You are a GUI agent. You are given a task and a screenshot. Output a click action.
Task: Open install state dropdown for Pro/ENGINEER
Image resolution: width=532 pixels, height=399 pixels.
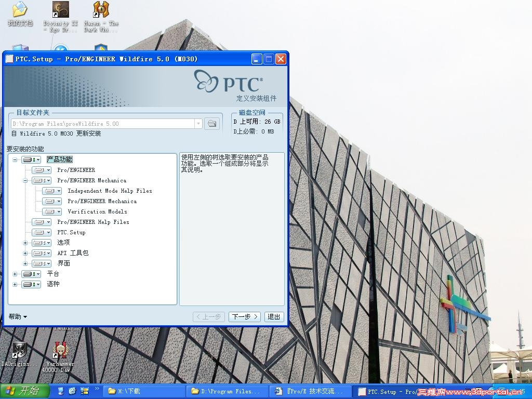tap(42, 170)
